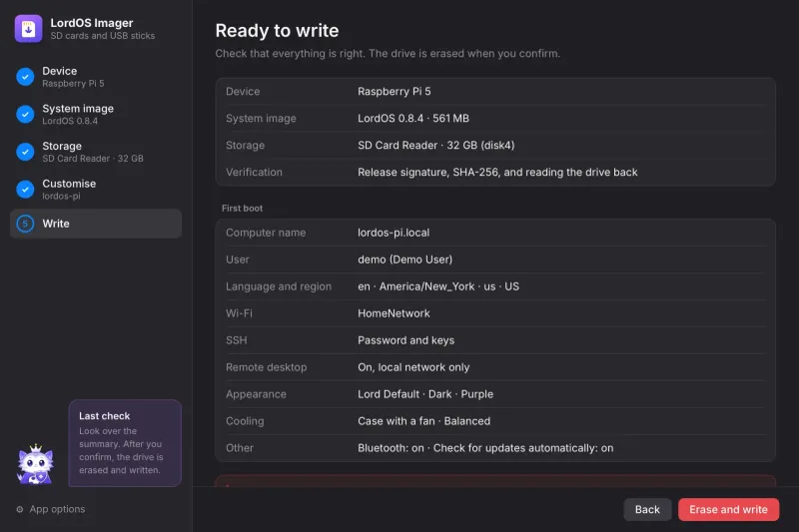799x532 pixels.
Task: Click the Last check tip card
Action: tap(125, 443)
